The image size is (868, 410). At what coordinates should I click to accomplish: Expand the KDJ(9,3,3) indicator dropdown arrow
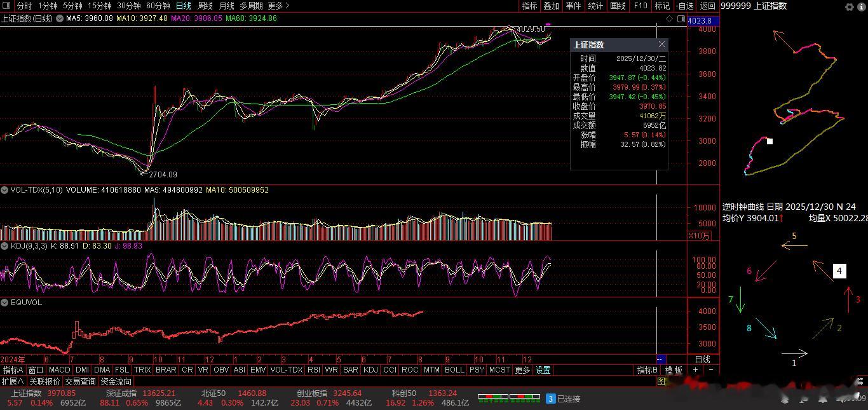[4, 245]
